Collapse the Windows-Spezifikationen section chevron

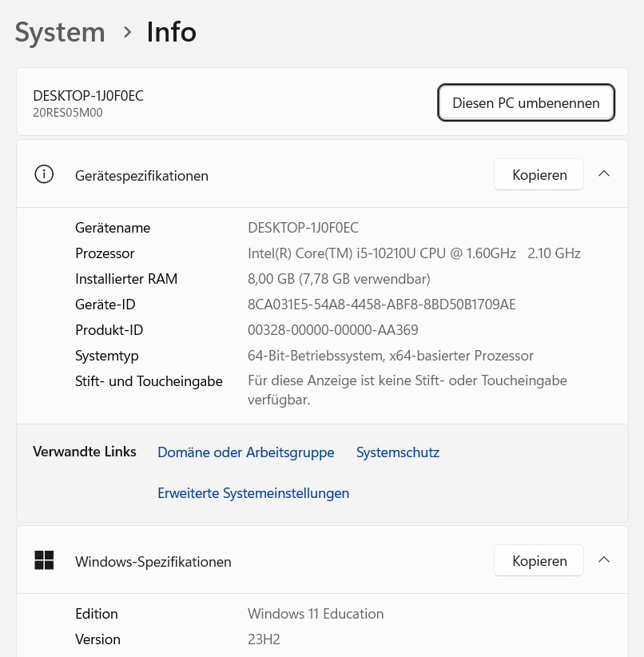point(604,560)
